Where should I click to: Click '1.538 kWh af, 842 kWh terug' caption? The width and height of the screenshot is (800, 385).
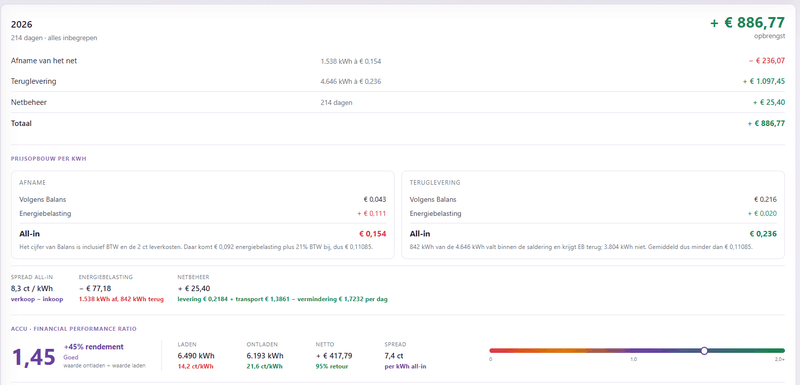click(121, 299)
